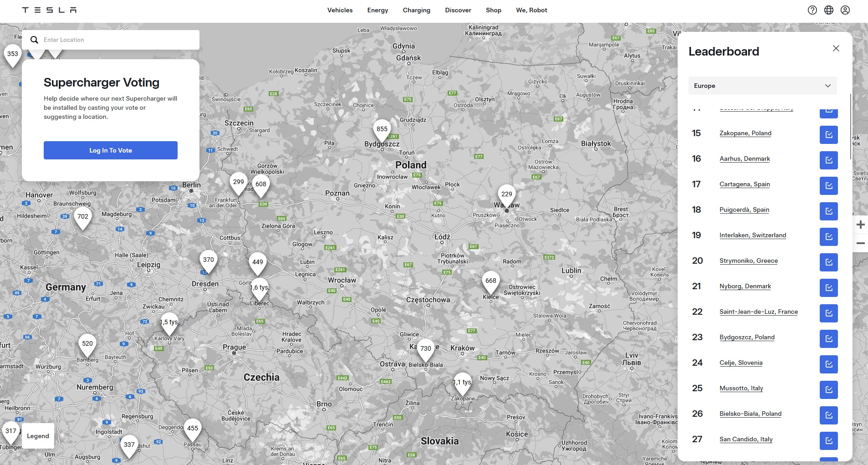Open the Bydgoszcz, Poland leaderboard link
The image size is (868, 465).
click(747, 337)
